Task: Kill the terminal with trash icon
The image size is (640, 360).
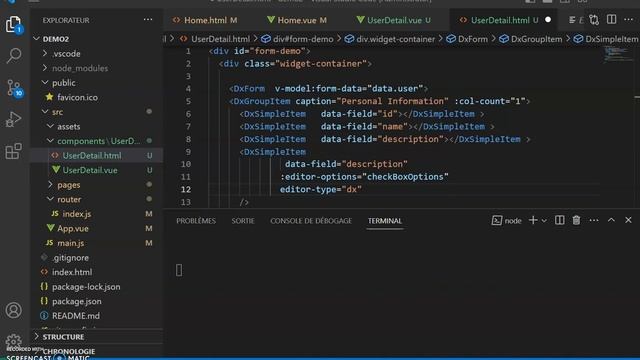Action: click(576, 220)
